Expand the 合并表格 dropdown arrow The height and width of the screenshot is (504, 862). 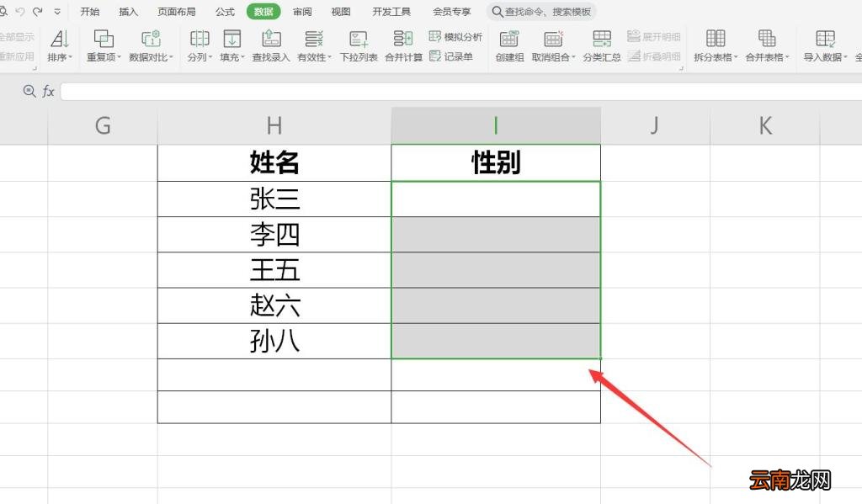[788, 57]
